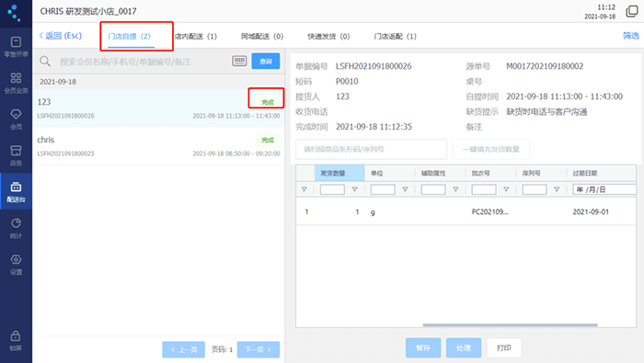Screen dimensions: 644x363
Task: Switch to the 店内配送 (1) tab
Action: [196, 36]
